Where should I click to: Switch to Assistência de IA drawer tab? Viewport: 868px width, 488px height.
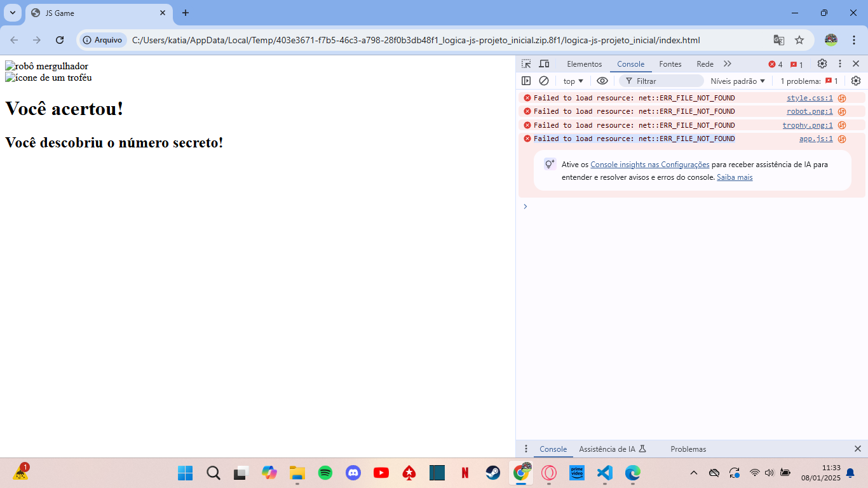[x=613, y=449]
